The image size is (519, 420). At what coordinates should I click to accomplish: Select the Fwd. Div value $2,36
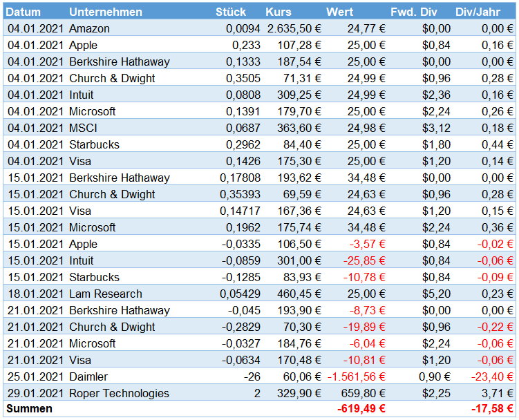436,95
